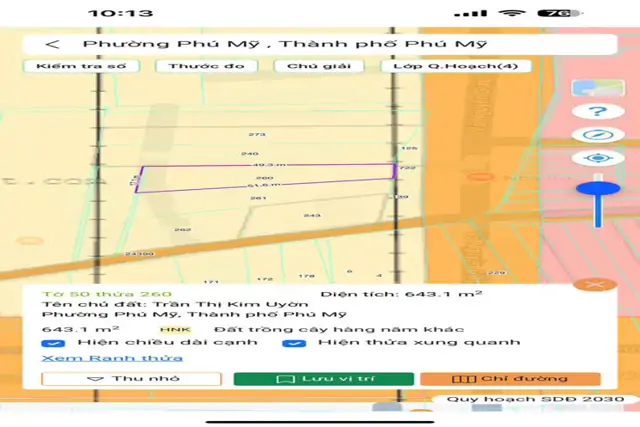Click the blue opacity slider handle
Viewport: 640px width, 427px height.
598,188
